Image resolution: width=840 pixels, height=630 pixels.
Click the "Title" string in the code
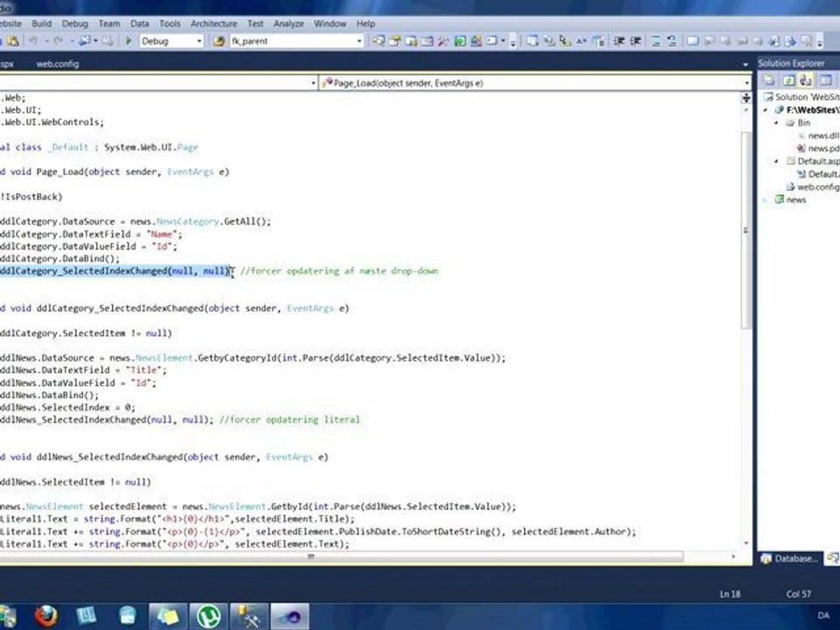pos(143,370)
